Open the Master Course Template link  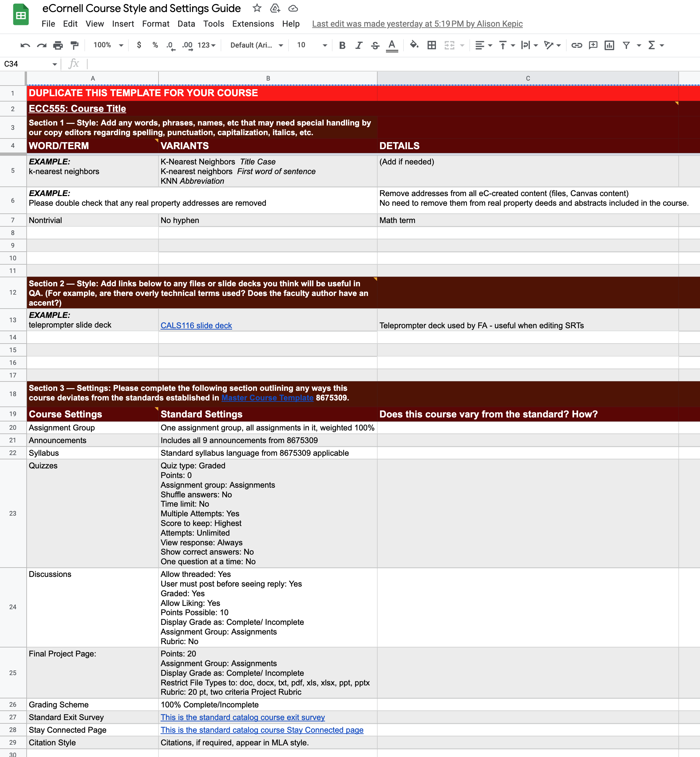(267, 398)
